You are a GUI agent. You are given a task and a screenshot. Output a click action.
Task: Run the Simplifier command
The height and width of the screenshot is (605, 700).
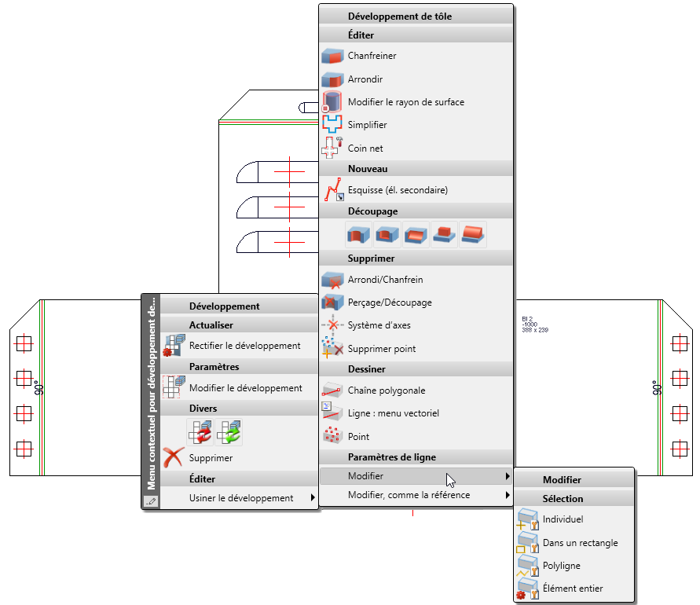click(x=416, y=125)
